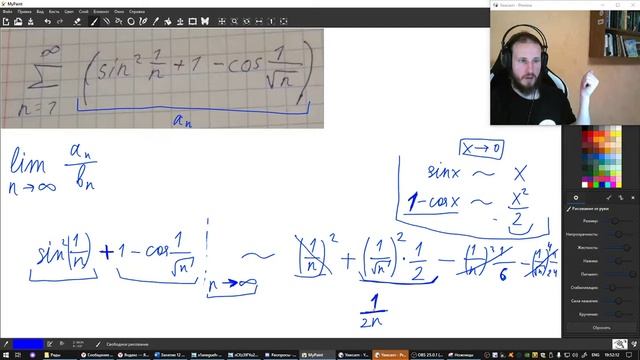Undo the last stroke
The image size is (640, 360).
(x=48, y=21)
